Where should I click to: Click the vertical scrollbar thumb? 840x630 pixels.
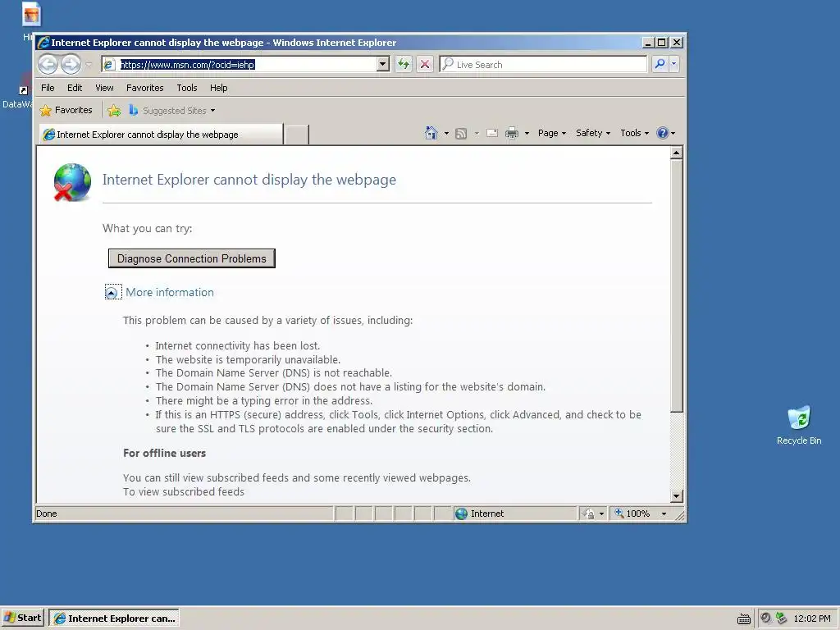(x=677, y=286)
